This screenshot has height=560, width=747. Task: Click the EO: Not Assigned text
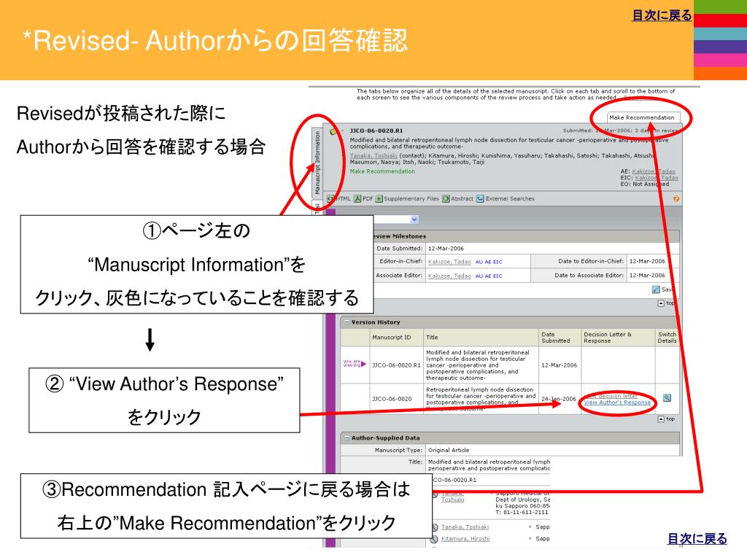(645, 184)
